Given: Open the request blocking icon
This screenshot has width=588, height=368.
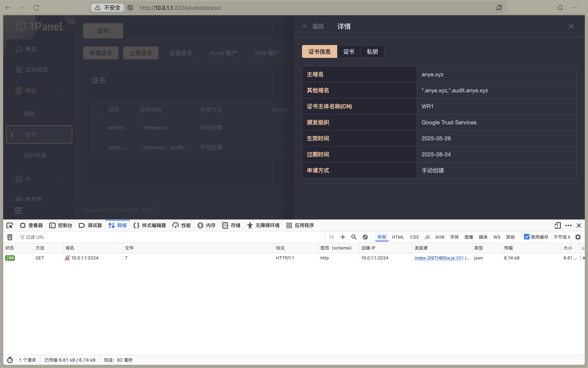Looking at the screenshot, I should 365,237.
